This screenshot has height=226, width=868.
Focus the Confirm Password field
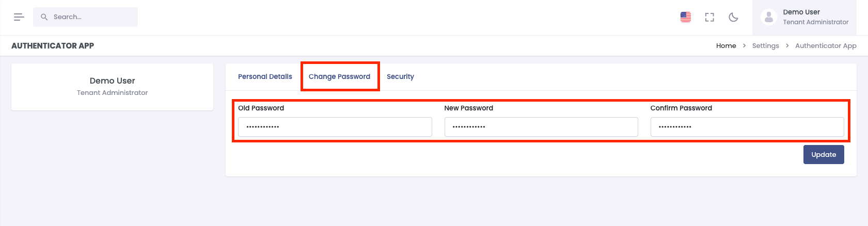(x=747, y=127)
